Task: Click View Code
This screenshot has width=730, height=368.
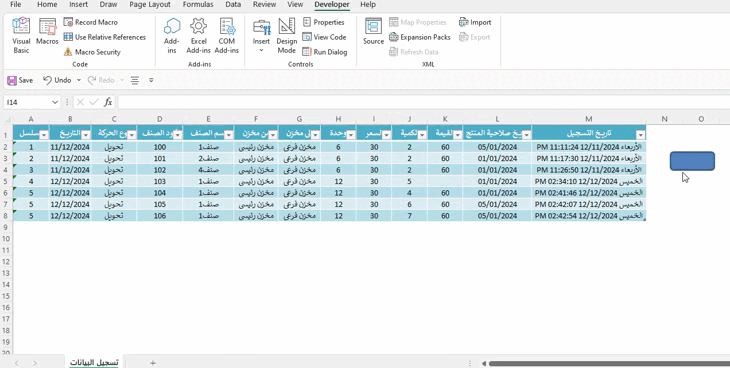Action: [x=324, y=37]
